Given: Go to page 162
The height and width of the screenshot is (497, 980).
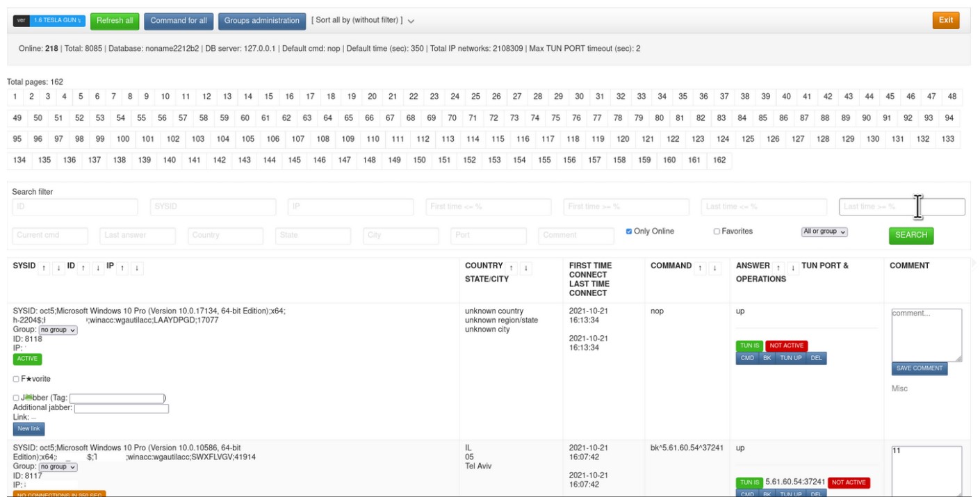Looking at the screenshot, I should [719, 160].
